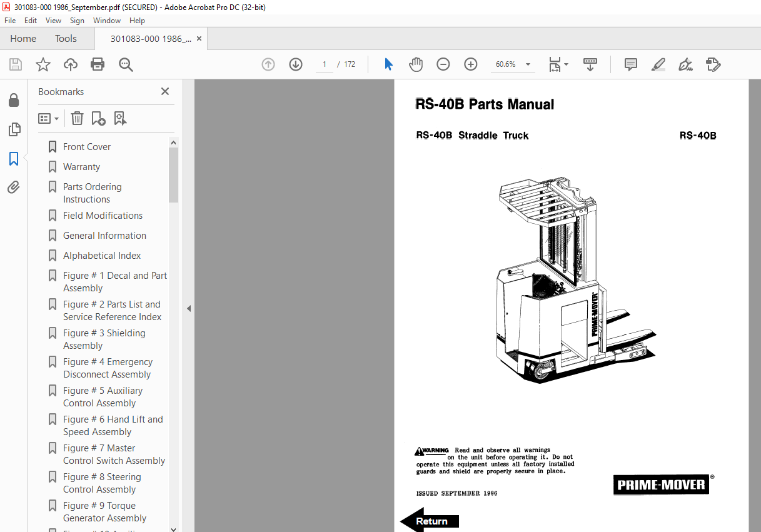761x532 pixels.
Task: Jump to Parts Ordering Instructions bookmark
Action: click(x=93, y=193)
